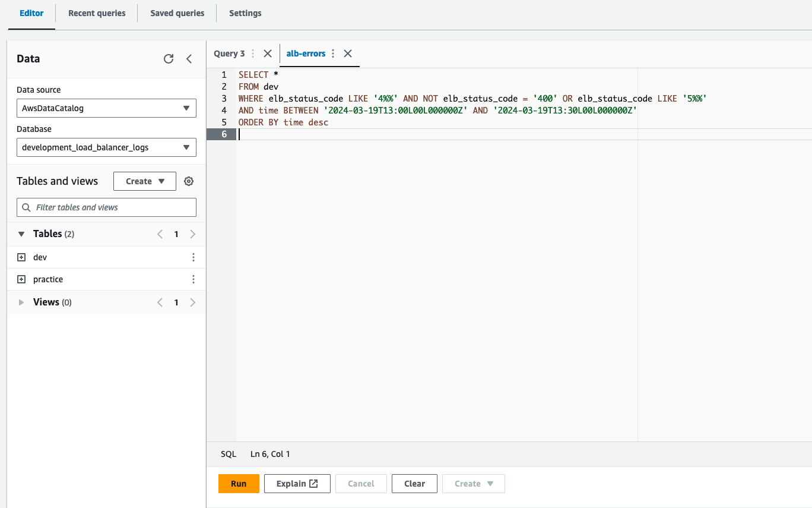Click the SELECT keyword on line 1
The width and height of the screenshot is (812, 508).
253,75
